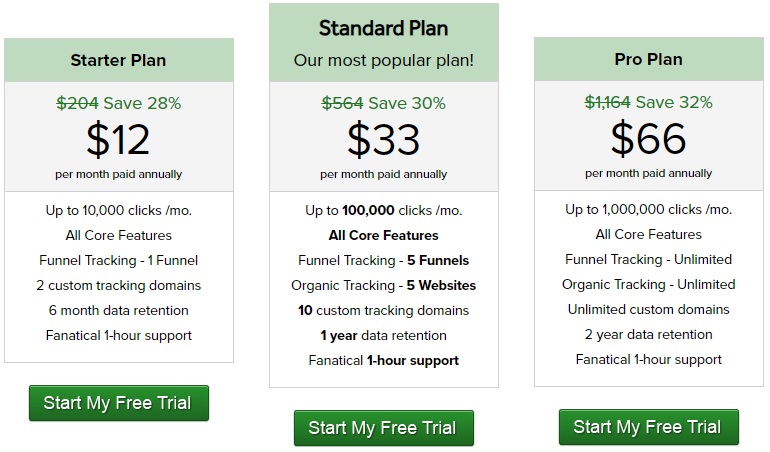Click 'Unlimited custom domains' feature
Image resolution: width=770 pixels, height=452 pixels.
649,310
